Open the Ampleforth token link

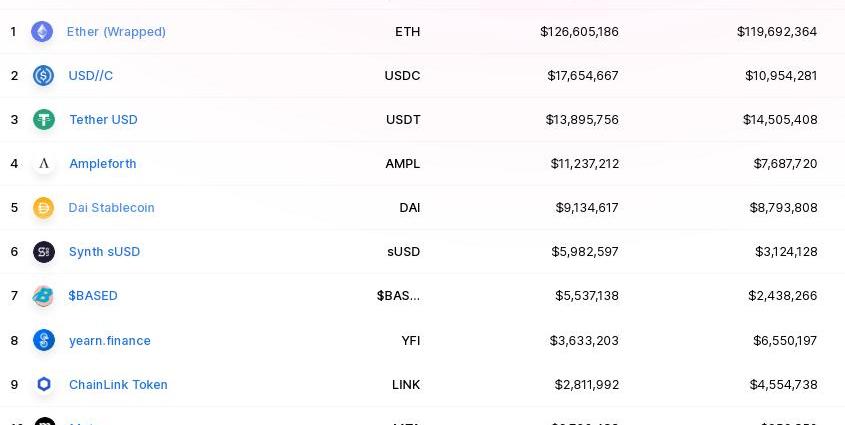[x=102, y=164]
